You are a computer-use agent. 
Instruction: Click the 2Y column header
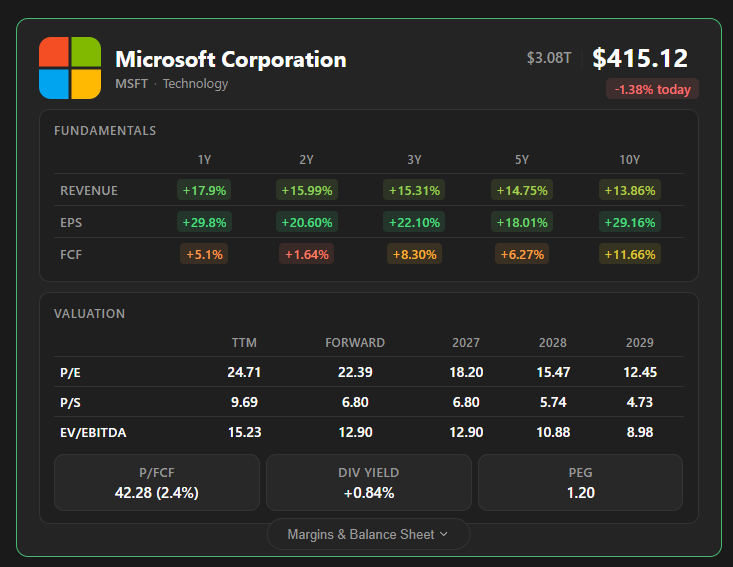click(306, 160)
